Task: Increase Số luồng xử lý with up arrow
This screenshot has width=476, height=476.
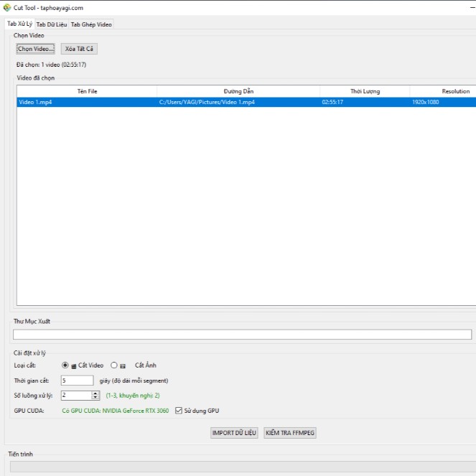Action: (95, 393)
